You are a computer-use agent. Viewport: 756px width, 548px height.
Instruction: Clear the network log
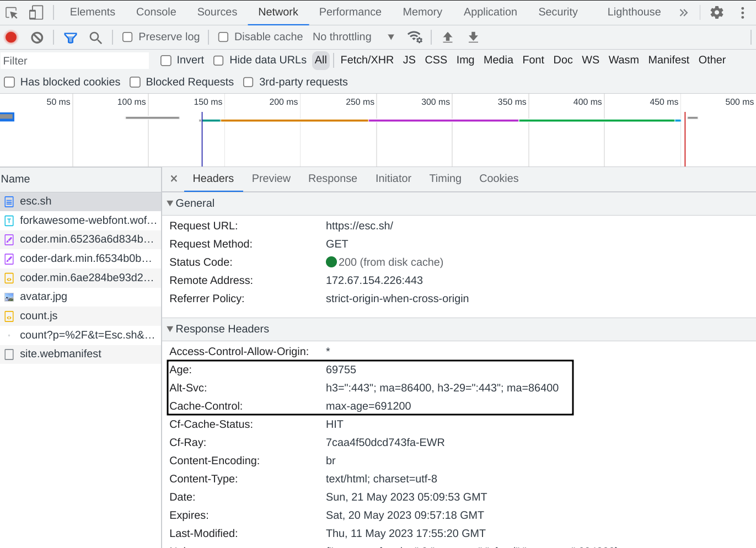pos(37,37)
